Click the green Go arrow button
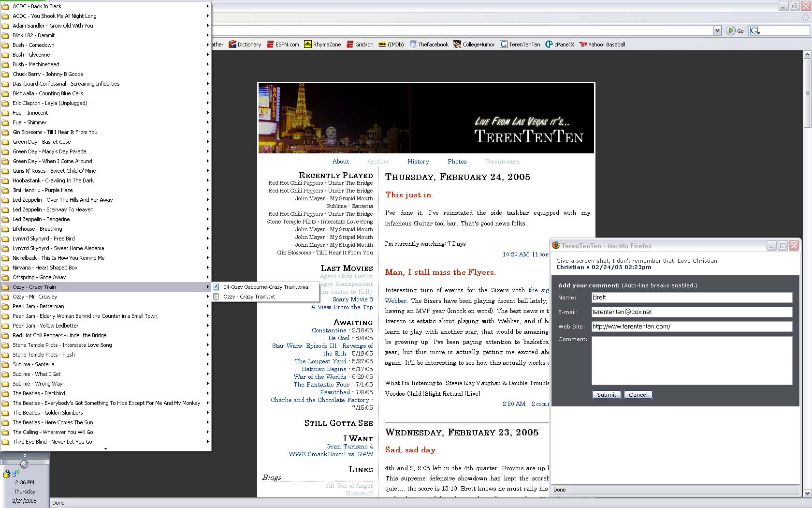Viewport: 812px width, 508px height. (730, 30)
